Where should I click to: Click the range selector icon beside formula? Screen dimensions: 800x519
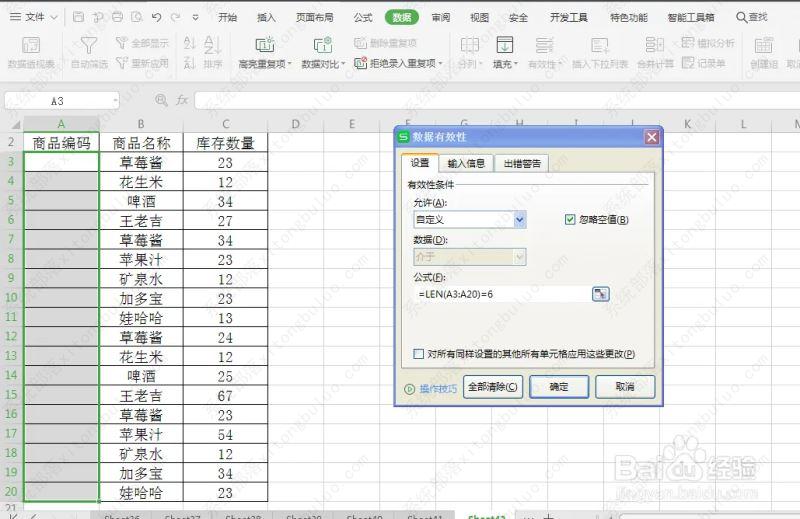(x=600, y=293)
